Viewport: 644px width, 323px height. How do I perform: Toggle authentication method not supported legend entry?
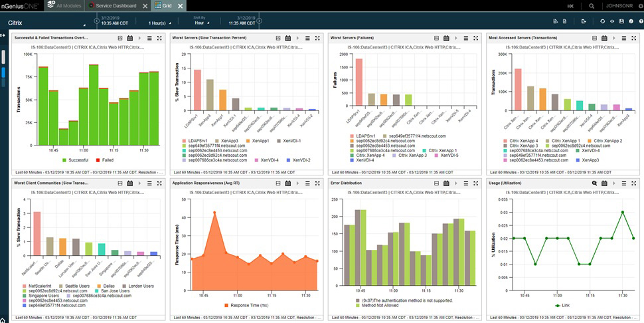[x=404, y=300]
